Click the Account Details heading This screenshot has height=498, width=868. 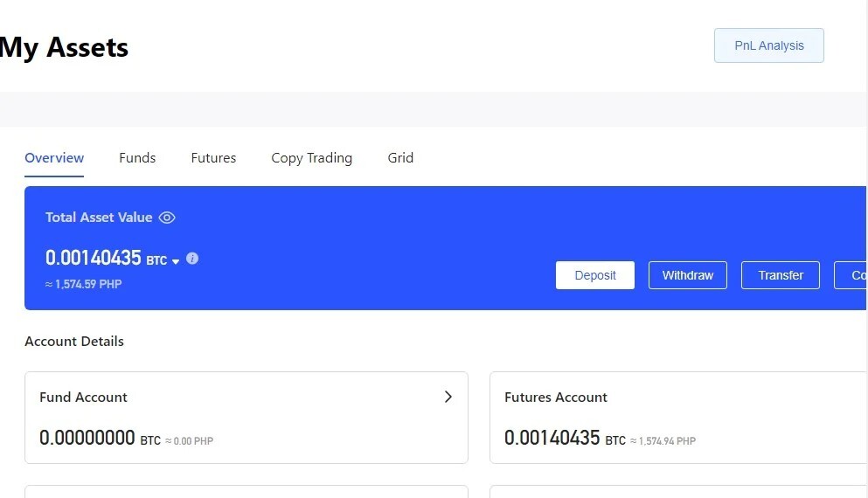[74, 341]
